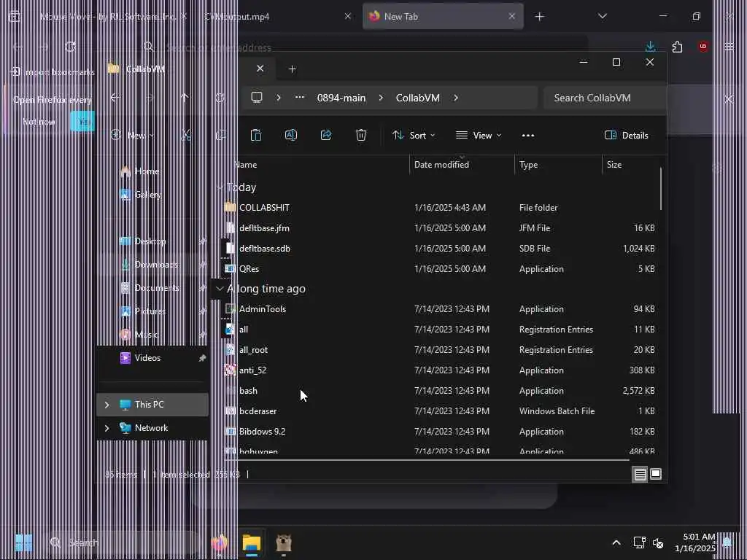The image size is (747, 560).
Task: Open Firefox downloads arrow icon
Action: tap(650, 47)
